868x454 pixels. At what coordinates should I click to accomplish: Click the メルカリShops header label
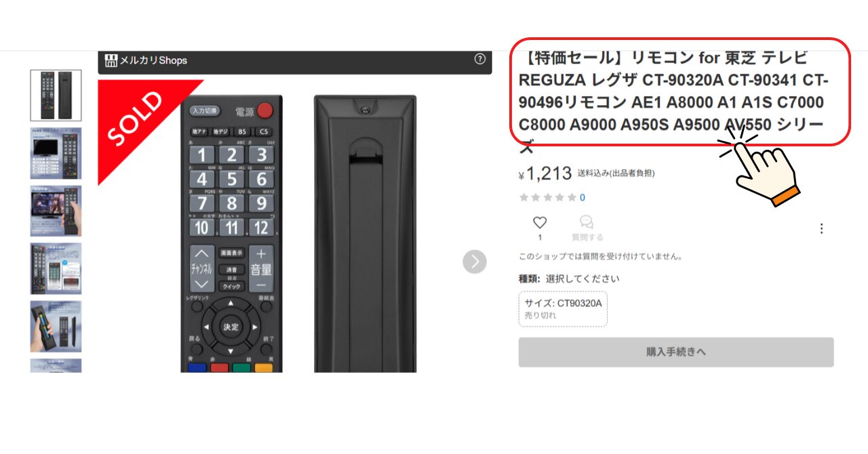coord(153,60)
